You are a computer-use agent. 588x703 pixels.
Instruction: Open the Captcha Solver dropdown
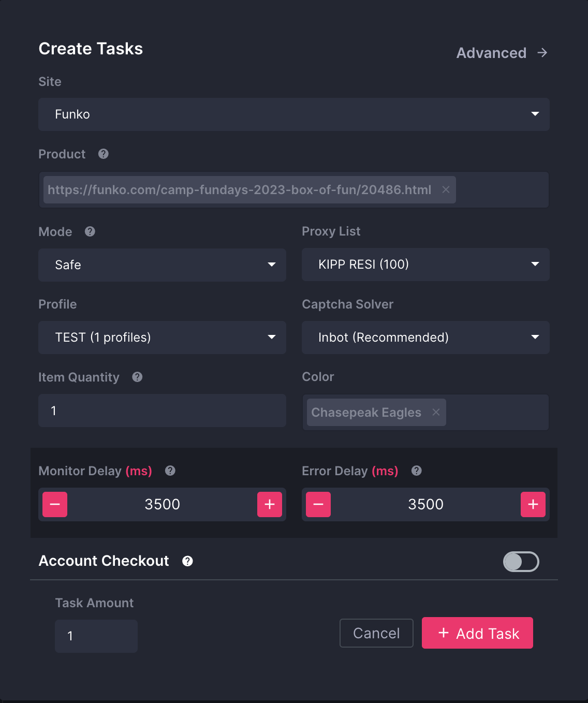[425, 338]
